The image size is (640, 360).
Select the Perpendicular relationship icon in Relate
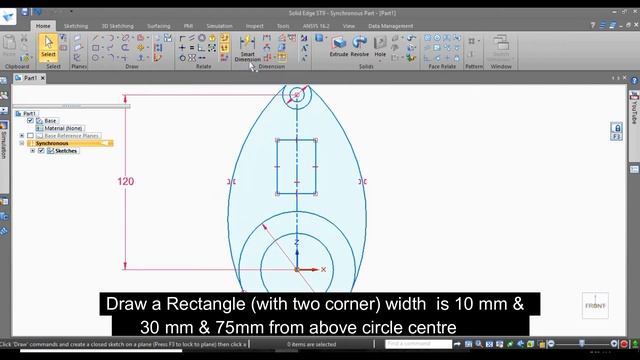(202, 48)
